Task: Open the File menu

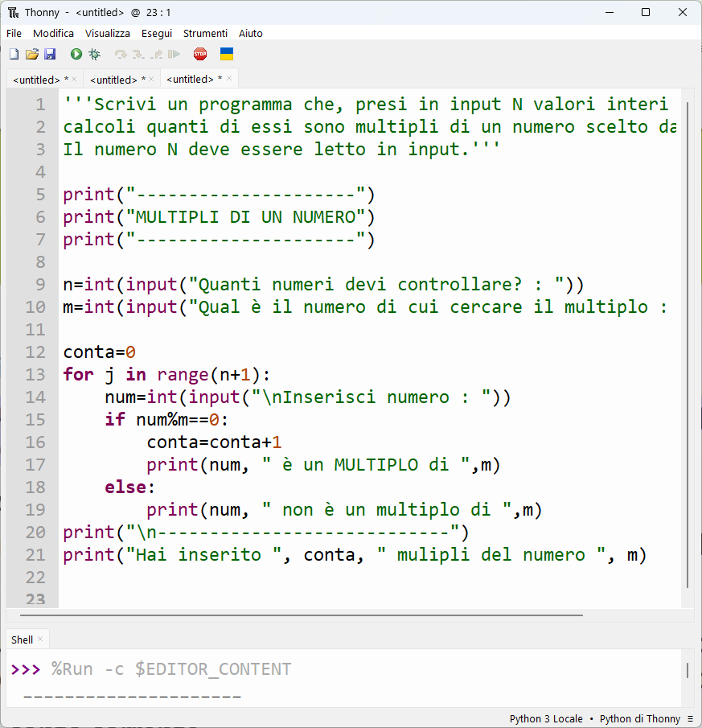Action: click(x=14, y=34)
